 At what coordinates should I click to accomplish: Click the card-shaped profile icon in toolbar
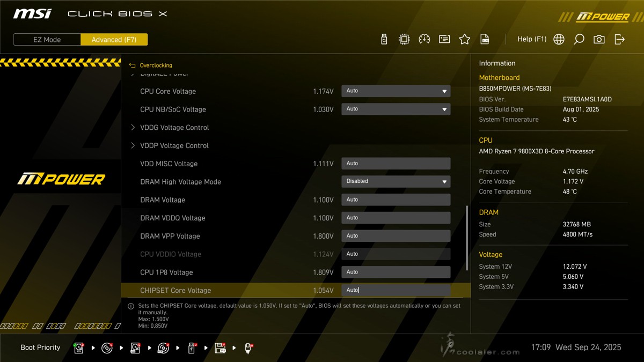(444, 39)
